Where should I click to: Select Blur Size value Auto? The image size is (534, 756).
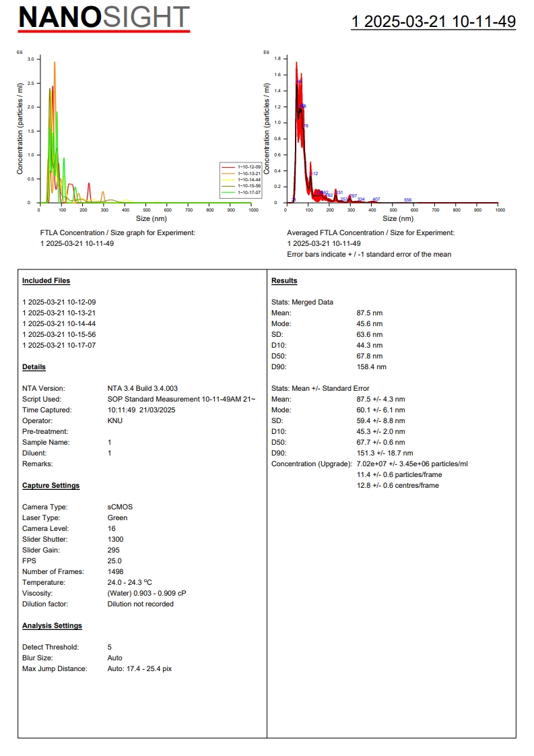pos(114,658)
